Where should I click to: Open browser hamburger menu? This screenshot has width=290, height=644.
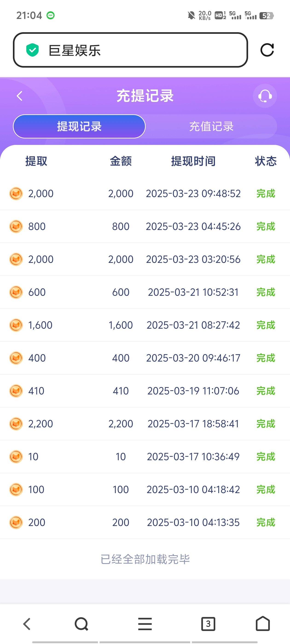pos(145,624)
